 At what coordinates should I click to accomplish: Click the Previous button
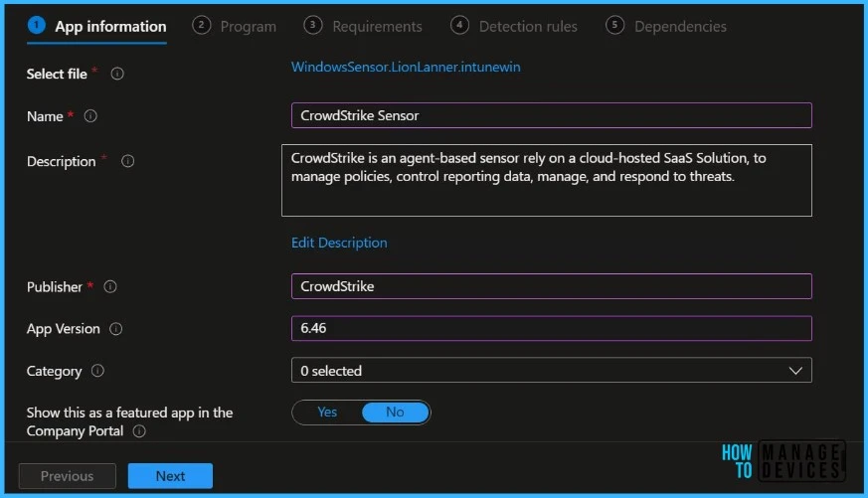point(67,476)
